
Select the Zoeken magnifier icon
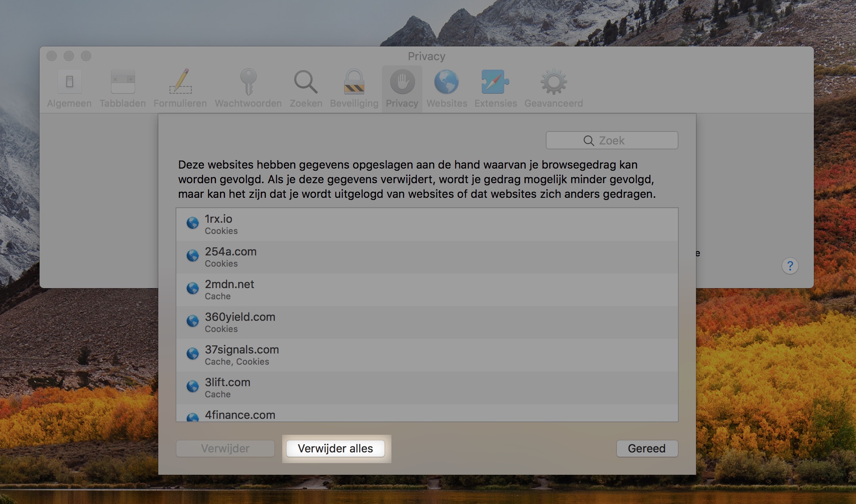coord(306,83)
